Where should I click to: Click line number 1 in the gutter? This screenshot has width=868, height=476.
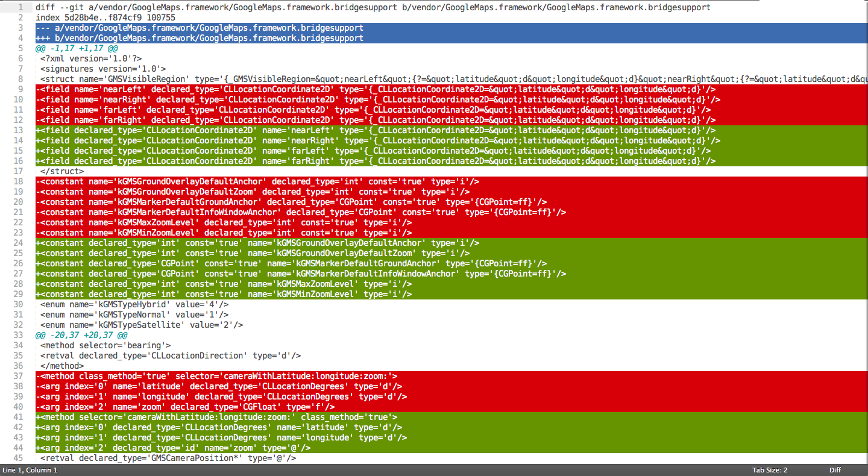[20, 8]
